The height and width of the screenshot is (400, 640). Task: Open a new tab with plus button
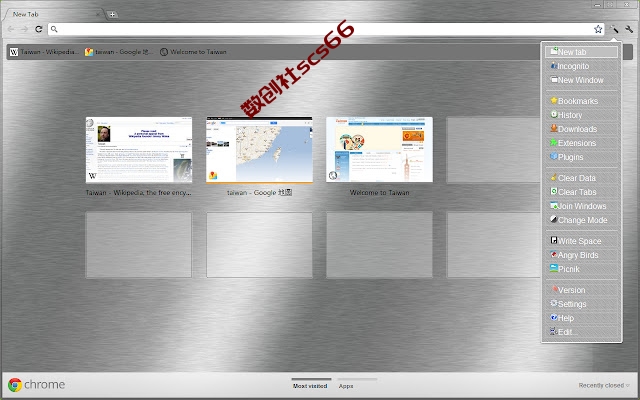112,14
